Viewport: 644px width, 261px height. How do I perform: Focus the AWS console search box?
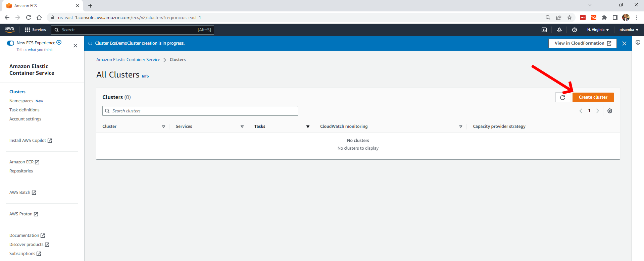(133, 30)
